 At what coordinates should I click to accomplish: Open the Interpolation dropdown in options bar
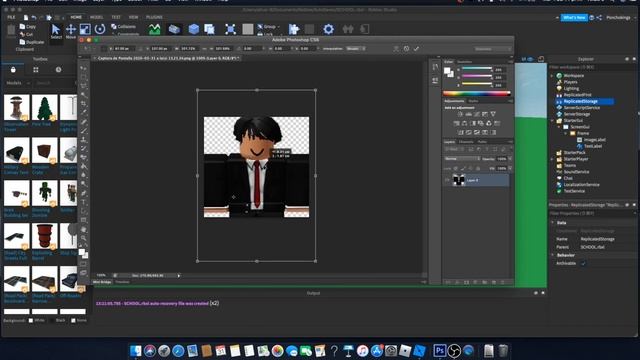tap(356, 49)
